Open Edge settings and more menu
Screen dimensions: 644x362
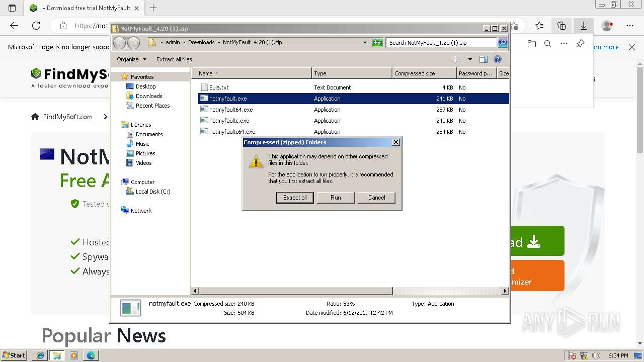click(x=630, y=26)
